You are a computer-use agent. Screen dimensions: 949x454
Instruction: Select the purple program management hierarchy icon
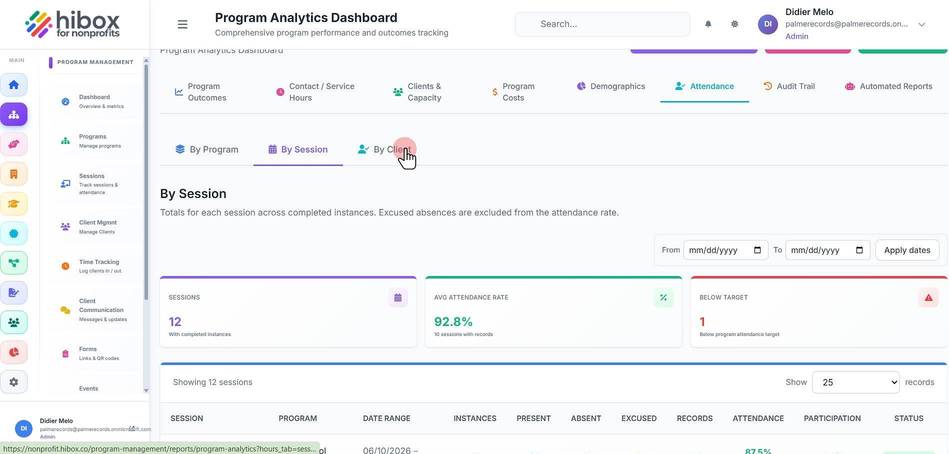tap(14, 114)
